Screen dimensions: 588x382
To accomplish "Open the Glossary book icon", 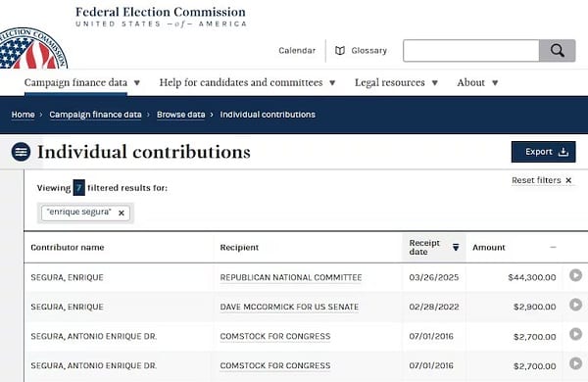I will [340, 50].
